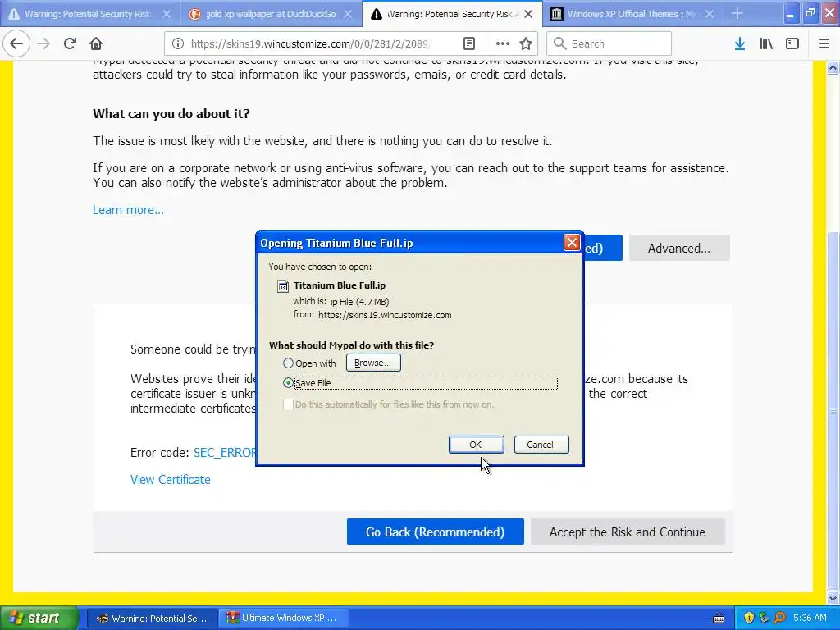Click the SEC_ERROR error code link

coord(225,453)
